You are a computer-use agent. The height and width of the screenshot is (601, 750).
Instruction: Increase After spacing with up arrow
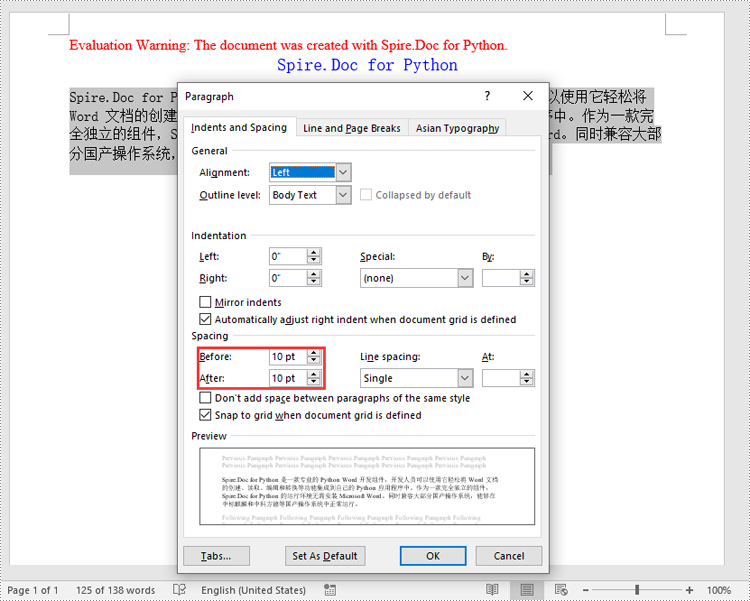coord(314,374)
